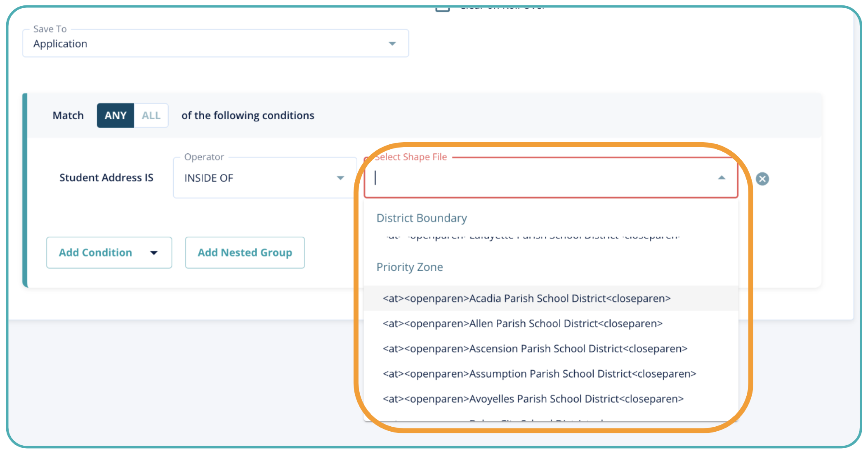This screenshot has height=456, width=868.
Task: Click the Add Condition button
Action: [x=96, y=253]
